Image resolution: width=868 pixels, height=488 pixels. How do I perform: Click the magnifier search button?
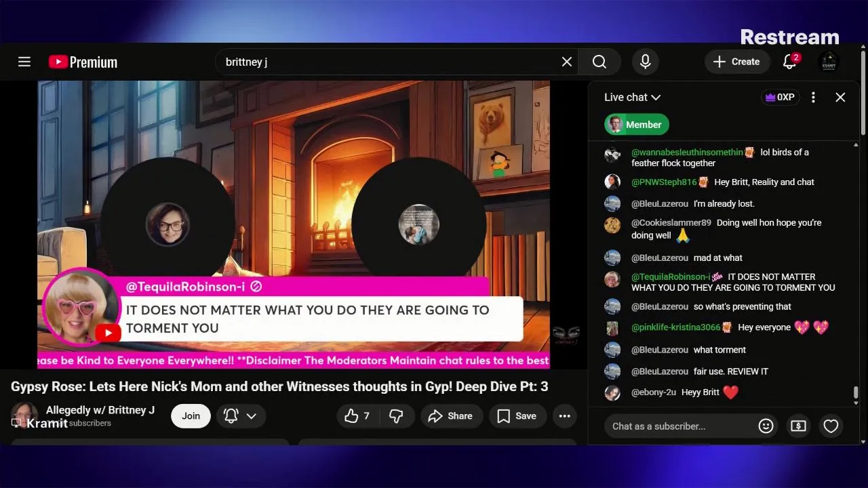click(599, 62)
